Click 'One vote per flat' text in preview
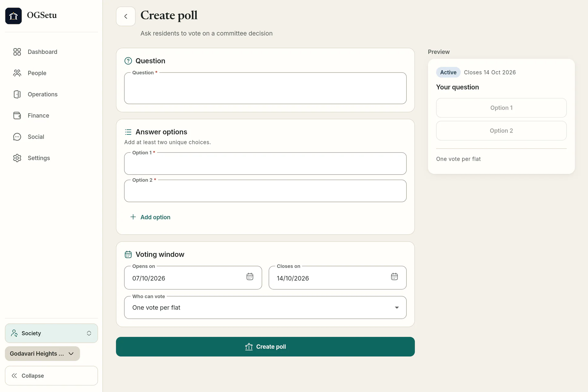Image resolution: width=588 pixels, height=392 pixels. click(458, 159)
